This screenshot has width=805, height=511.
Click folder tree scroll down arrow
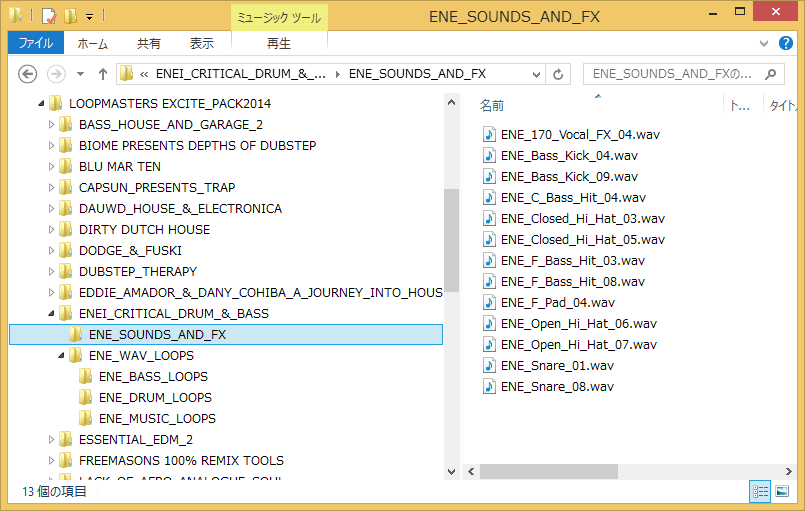451,471
